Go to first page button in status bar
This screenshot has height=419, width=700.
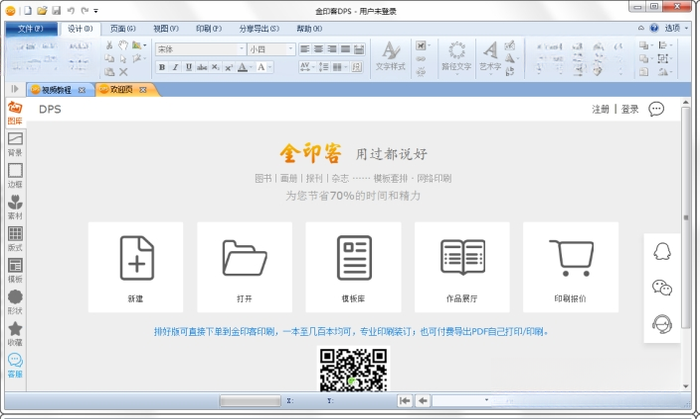[x=405, y=400]
